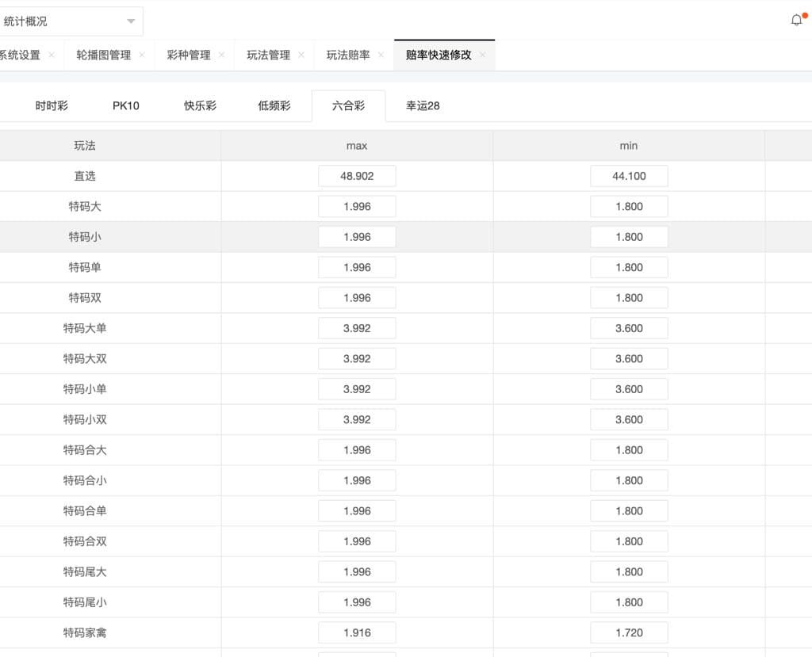
Task: Edit the 直选 max odds field
Action: click(x=357, y=176)
